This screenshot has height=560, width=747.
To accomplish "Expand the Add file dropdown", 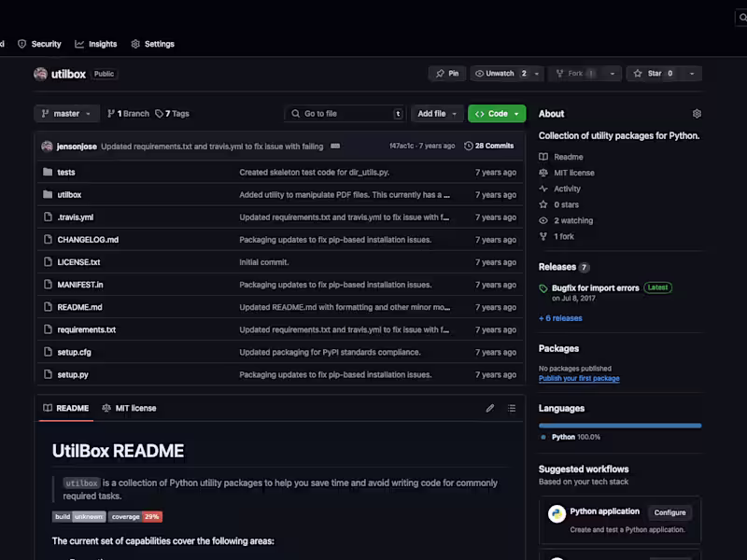I will (435, 113).
